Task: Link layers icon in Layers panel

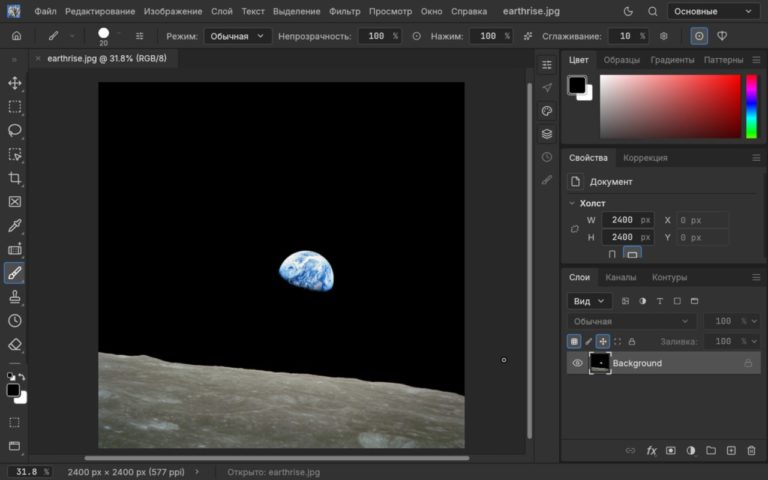Action: (x=630, y=451)
